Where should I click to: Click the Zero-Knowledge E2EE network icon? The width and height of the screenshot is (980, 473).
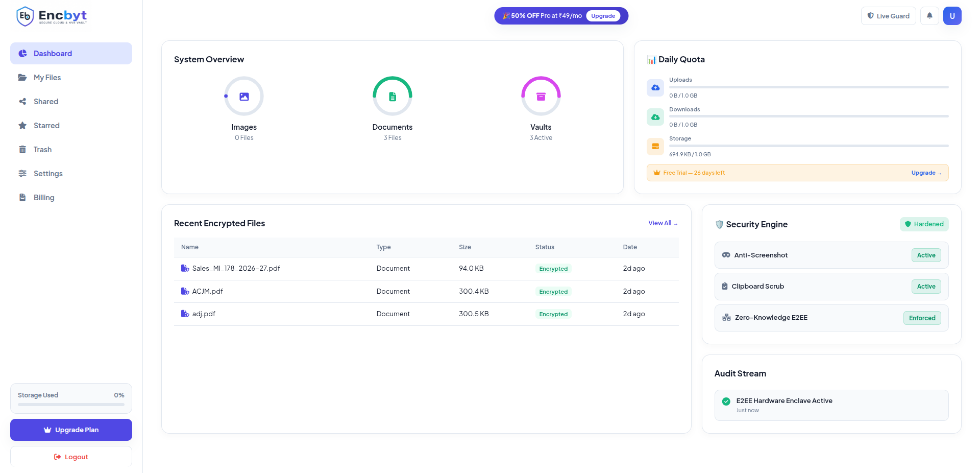[726, 317]
